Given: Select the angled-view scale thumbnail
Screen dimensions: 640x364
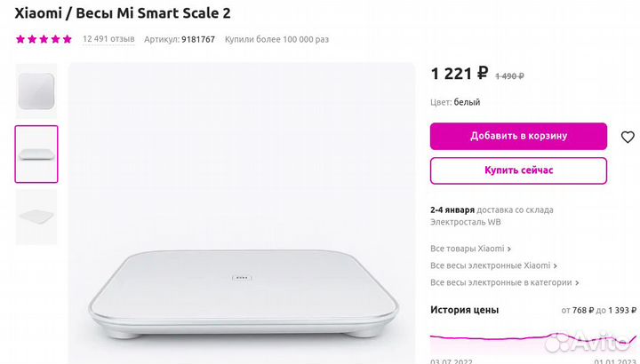Looking at the screenshot, I should [x=36, y=217].
